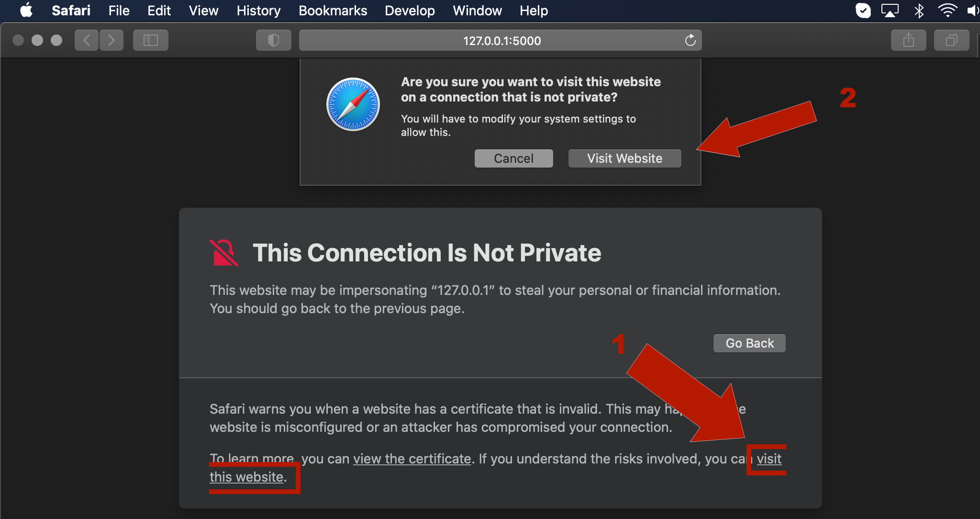
Task: Toggle the sidebar button in toolbar
Action: tap(150, 40)
